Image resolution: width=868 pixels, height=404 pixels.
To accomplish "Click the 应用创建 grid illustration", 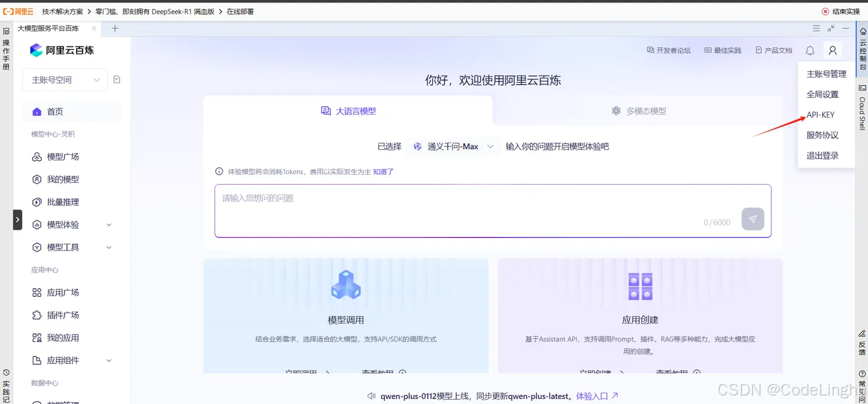I will click(x=640, y=286).
